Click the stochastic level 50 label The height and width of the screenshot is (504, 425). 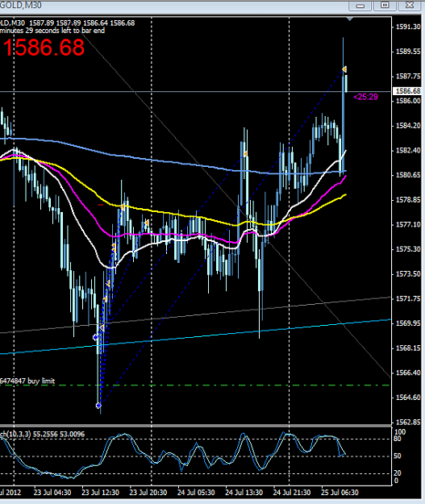click(x=398, y=456)
